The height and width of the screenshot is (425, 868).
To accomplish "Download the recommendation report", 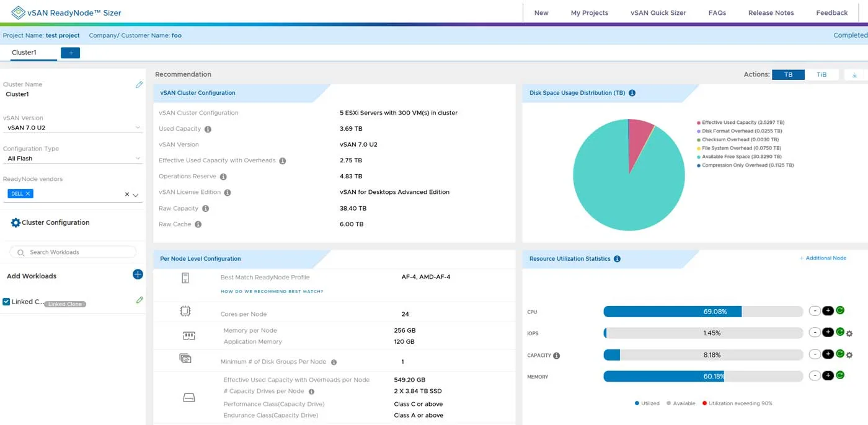I will [x=854, y=75].
